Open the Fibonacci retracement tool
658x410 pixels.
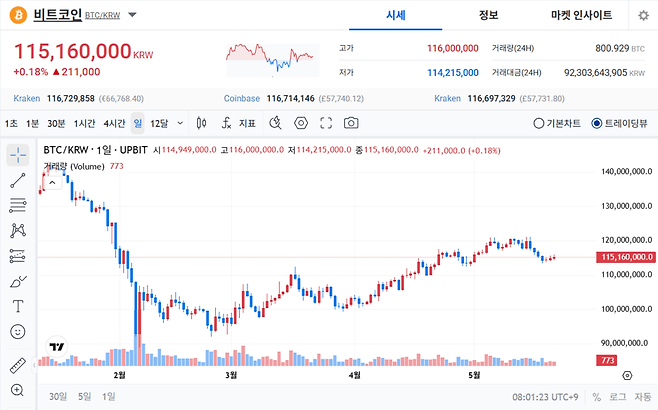18,206
